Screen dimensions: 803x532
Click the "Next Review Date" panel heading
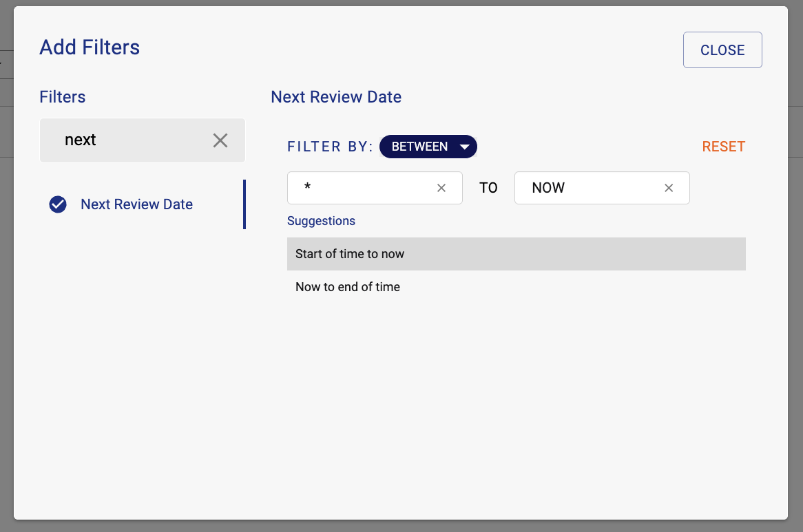click(336, 97)
